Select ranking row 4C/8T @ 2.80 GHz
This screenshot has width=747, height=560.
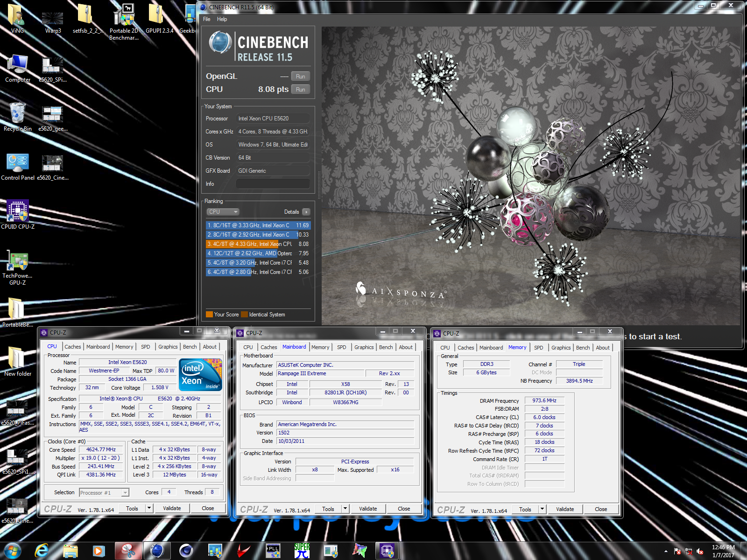(258, 272)
